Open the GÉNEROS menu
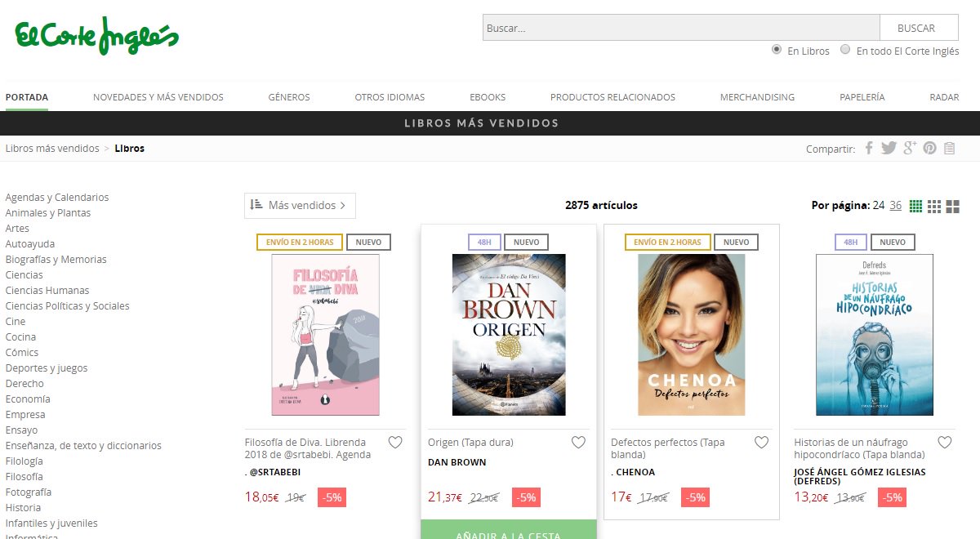The image size is (980, 539). pos(289,97)
